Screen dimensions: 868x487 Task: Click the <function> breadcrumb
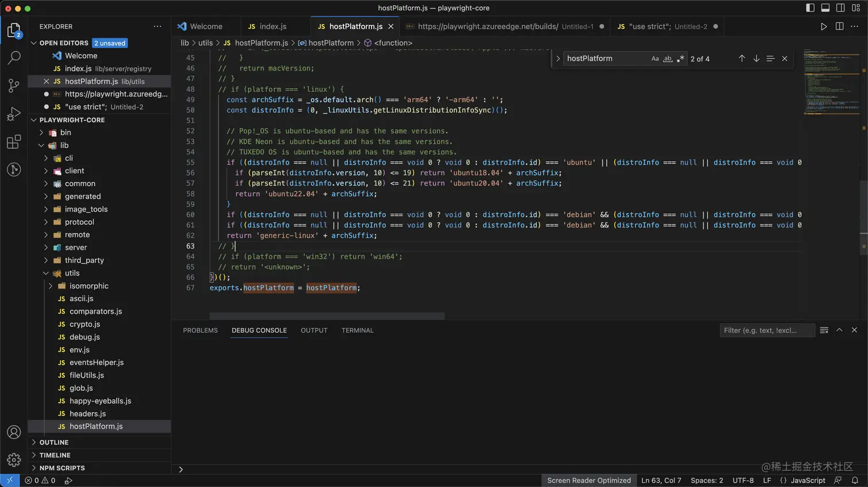tap(393, 43)
